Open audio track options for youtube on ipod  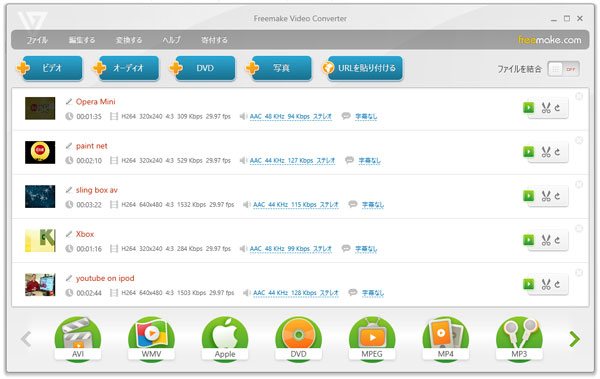point(296,293)
